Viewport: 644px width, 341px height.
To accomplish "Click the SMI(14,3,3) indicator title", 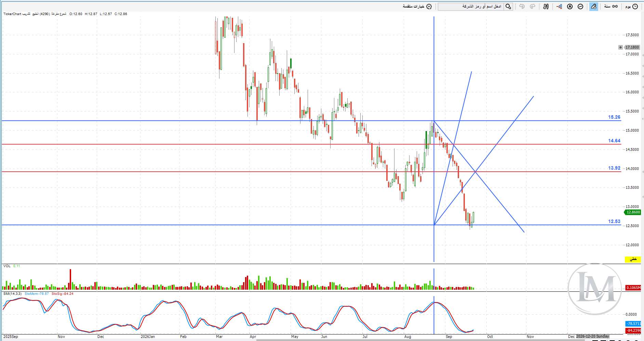I will [12, 293].
